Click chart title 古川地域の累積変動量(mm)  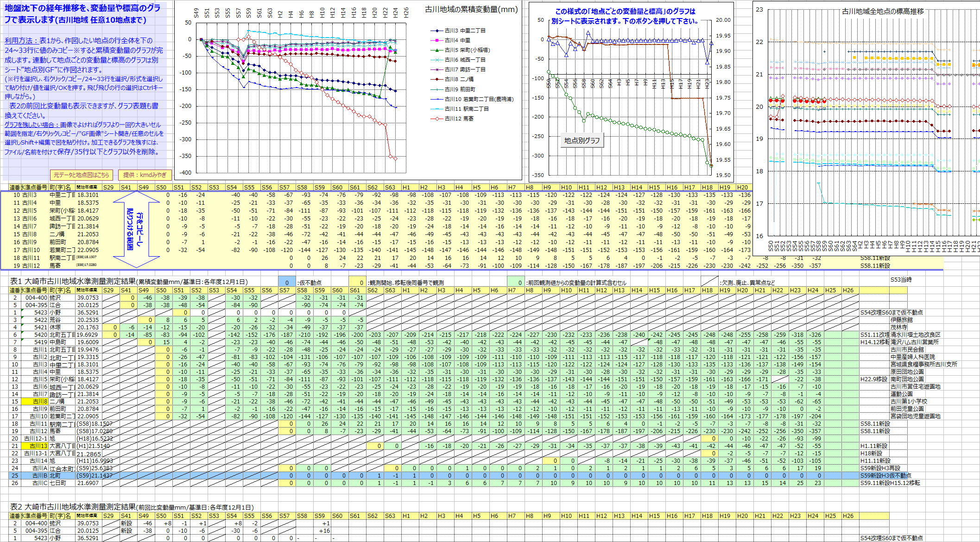click(x=471, y=9)
